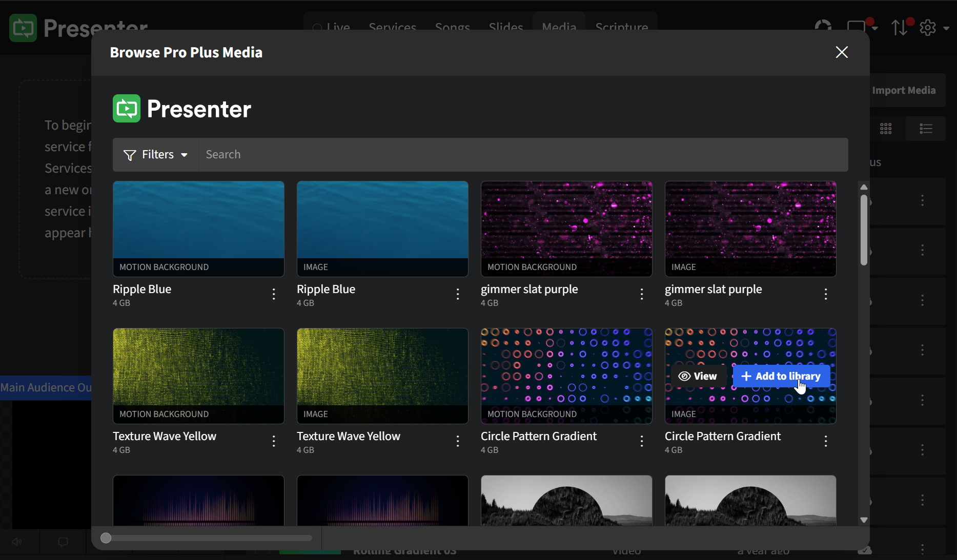
Task: Open the chat bubble icon at bottom left
Action: [x=62, y=542]
